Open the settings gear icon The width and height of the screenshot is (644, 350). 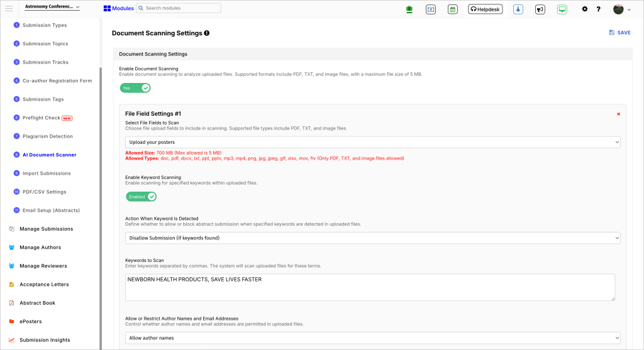click(584, 9)
